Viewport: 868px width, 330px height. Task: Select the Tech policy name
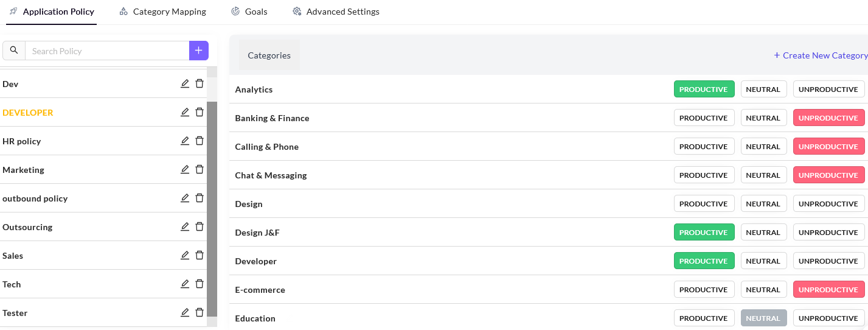[x=12, y=284]
